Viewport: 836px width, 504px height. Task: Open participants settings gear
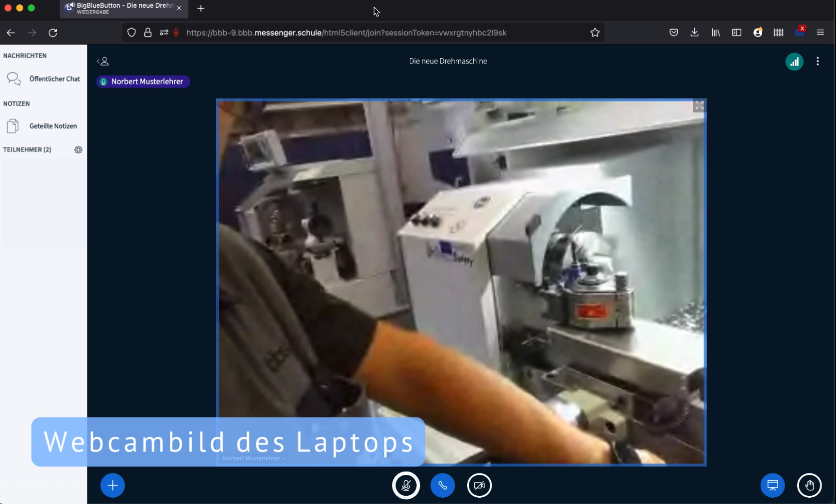point(78,150)
